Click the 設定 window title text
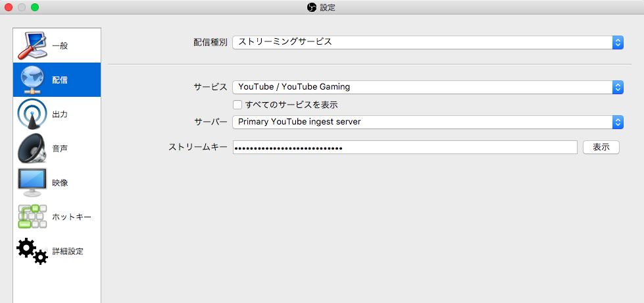Viewport: 644px width, 303px height. click(x=328, y=7)
